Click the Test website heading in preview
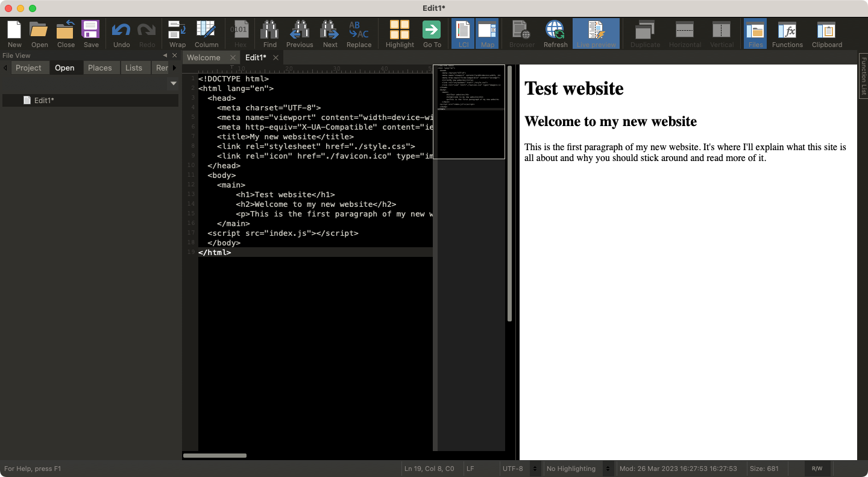 574,88
